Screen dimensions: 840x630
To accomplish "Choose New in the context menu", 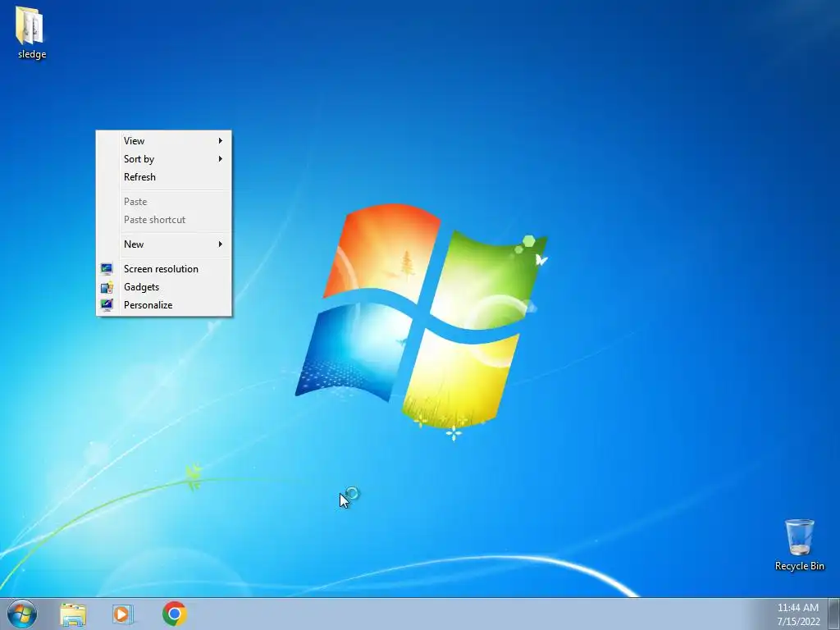I will (x=164, y=244).
